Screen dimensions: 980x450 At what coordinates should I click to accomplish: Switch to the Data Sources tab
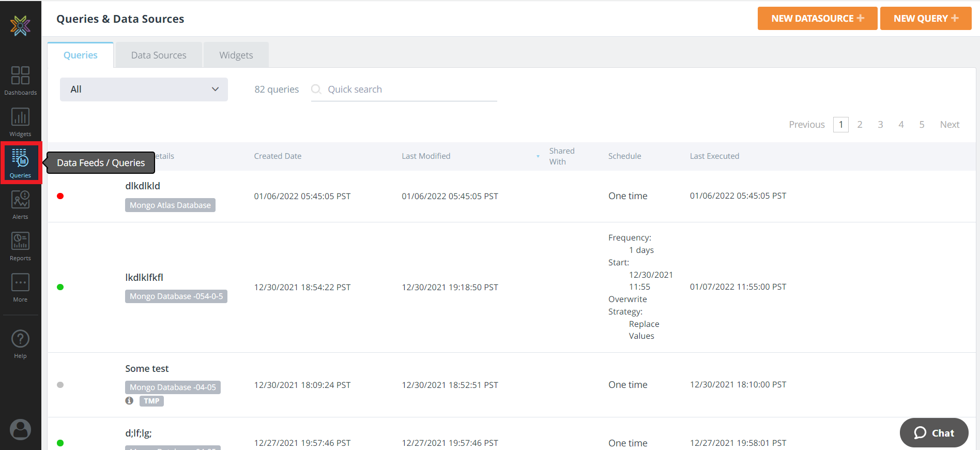(x=158, y=55)
